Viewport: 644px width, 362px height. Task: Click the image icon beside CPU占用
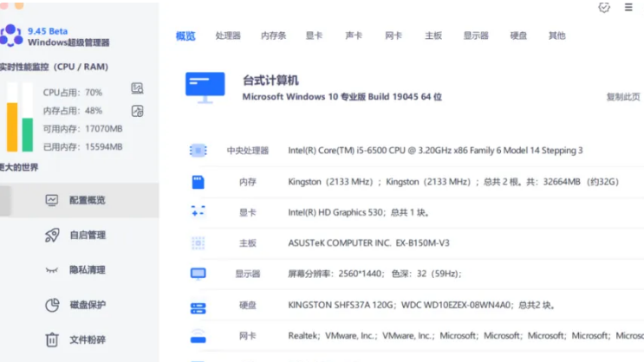[x=137, y=88]
